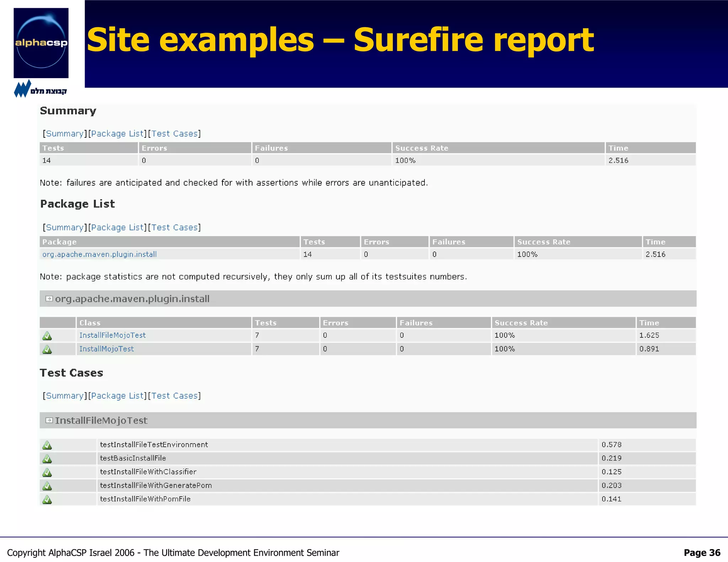
Task: Click the alphacsp logo image
Action: click(x=41, y=43)
